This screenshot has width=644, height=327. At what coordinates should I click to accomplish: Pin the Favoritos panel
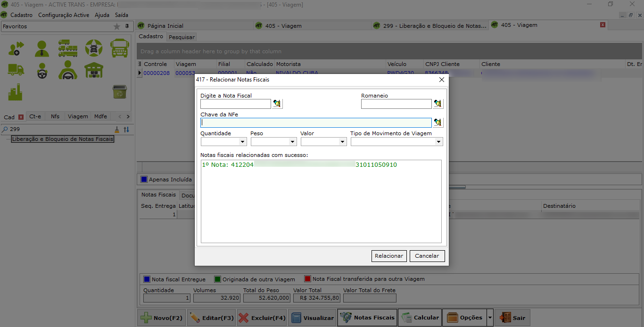(127, 26)
